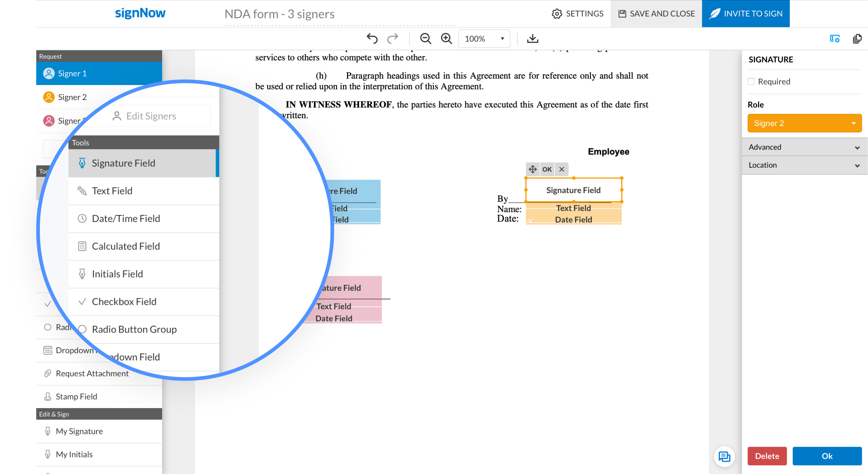Click the zoom out magnifier icon

(x=425, y=38)
